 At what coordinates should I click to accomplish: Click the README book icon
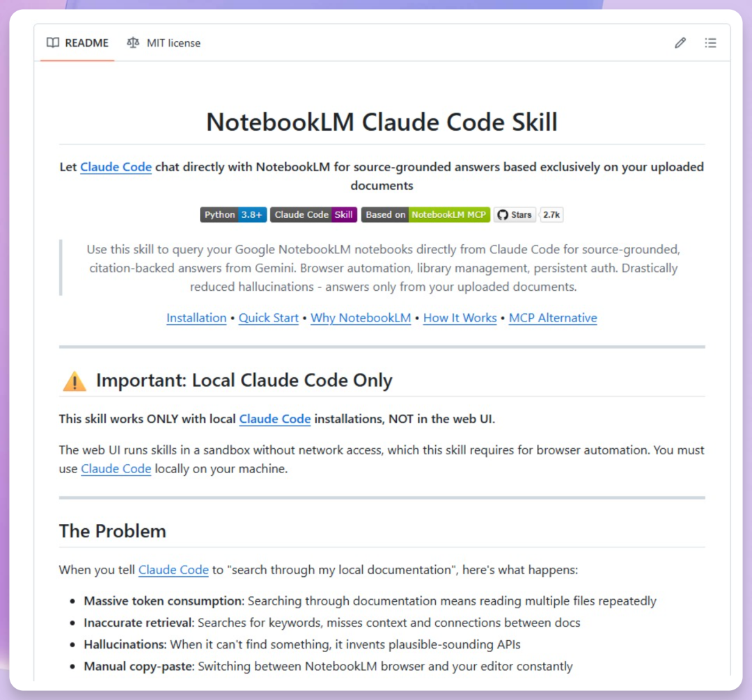pyautogui.click(x=53, y=42)
